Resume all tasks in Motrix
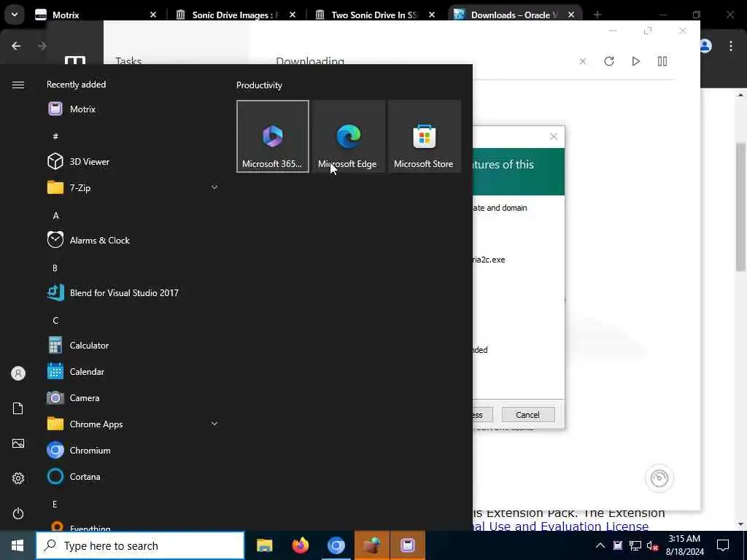This screenshot has height=560, width=747. click(635, 61)
